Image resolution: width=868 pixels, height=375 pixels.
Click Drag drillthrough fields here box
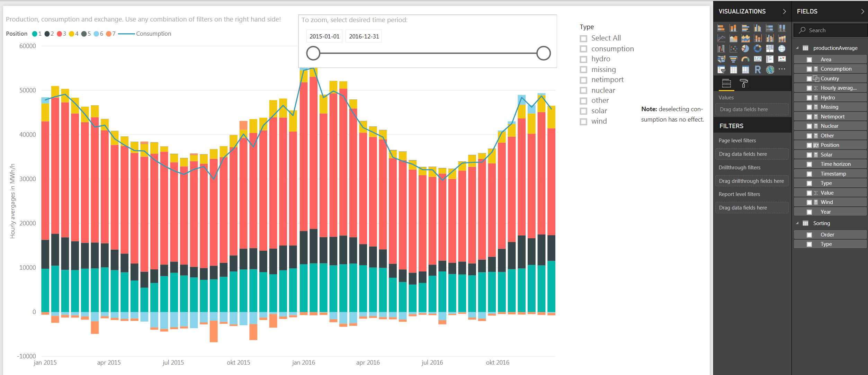[x=752, y=181]
